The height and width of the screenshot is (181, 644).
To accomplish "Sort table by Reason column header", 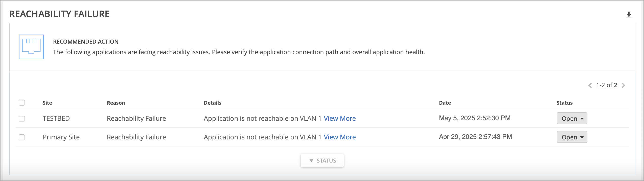I will point(116,103).
